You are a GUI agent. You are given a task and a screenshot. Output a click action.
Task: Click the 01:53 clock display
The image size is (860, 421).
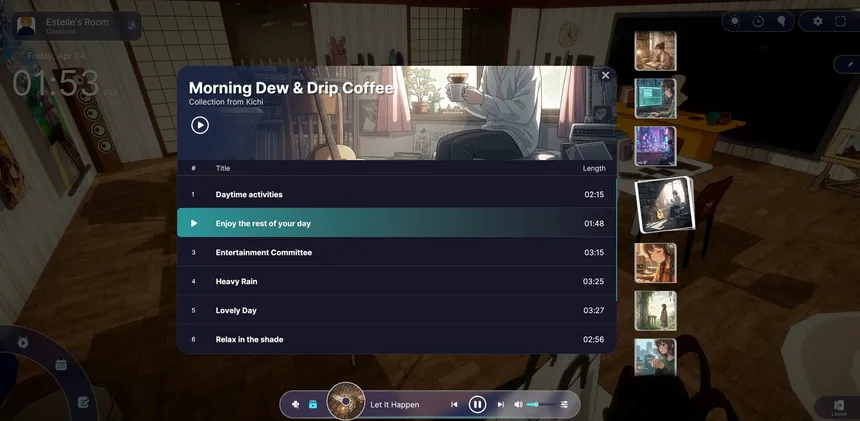click(55, 84)
